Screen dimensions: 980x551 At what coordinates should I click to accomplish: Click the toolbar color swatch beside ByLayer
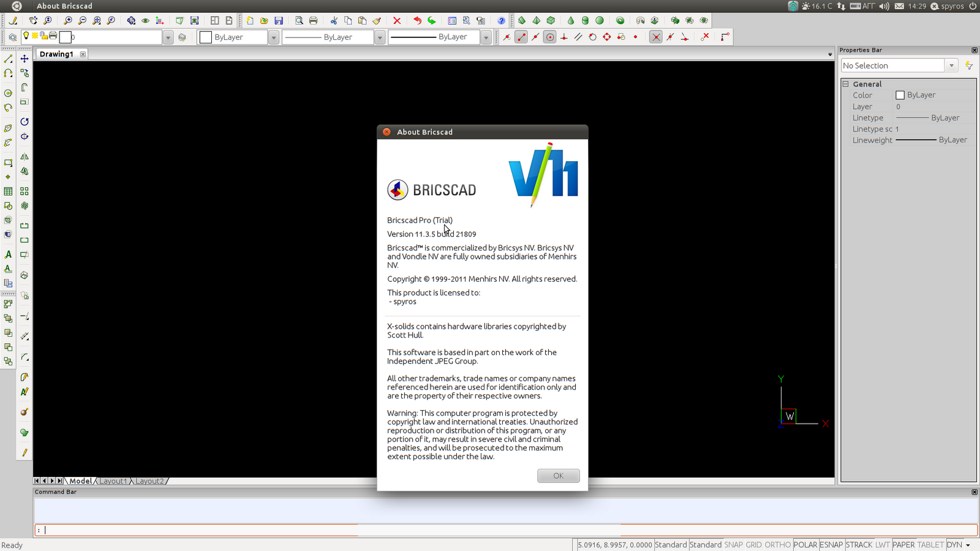click(206, 37)
